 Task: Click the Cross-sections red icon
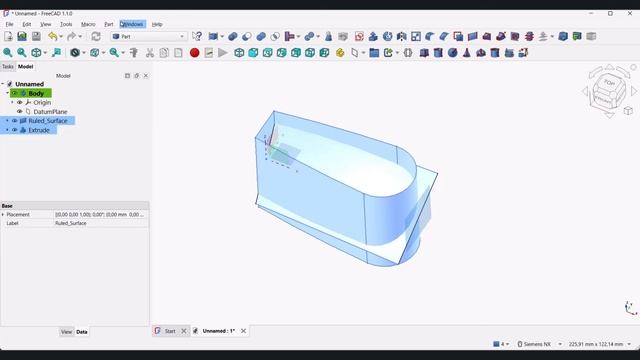(x=529, y=36)
